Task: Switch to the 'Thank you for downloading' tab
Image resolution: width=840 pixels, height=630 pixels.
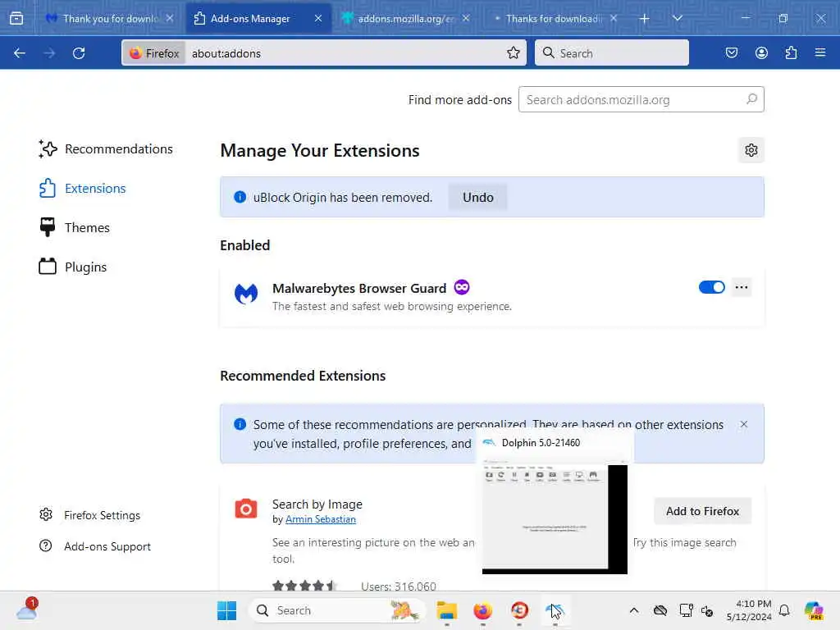Action: (109, 19)
